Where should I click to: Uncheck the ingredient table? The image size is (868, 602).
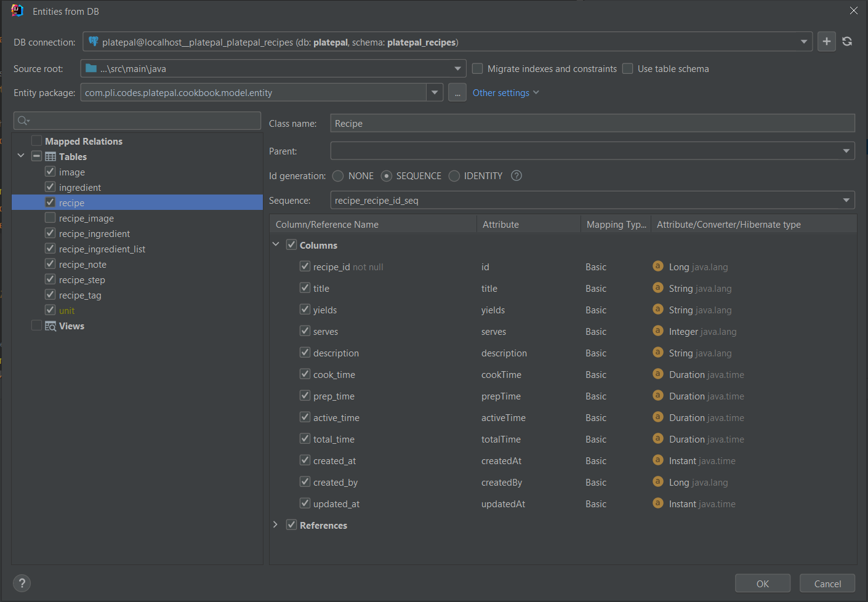tap(50, 187)
